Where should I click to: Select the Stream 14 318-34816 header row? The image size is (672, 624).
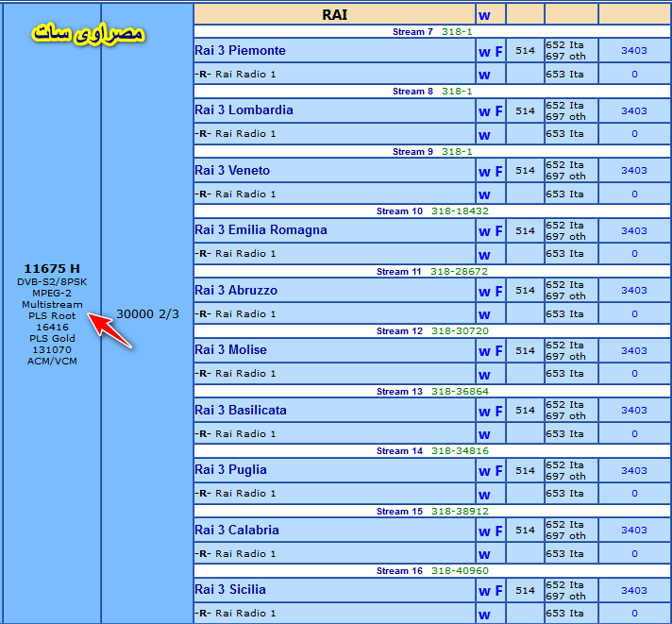pos(432,451)
